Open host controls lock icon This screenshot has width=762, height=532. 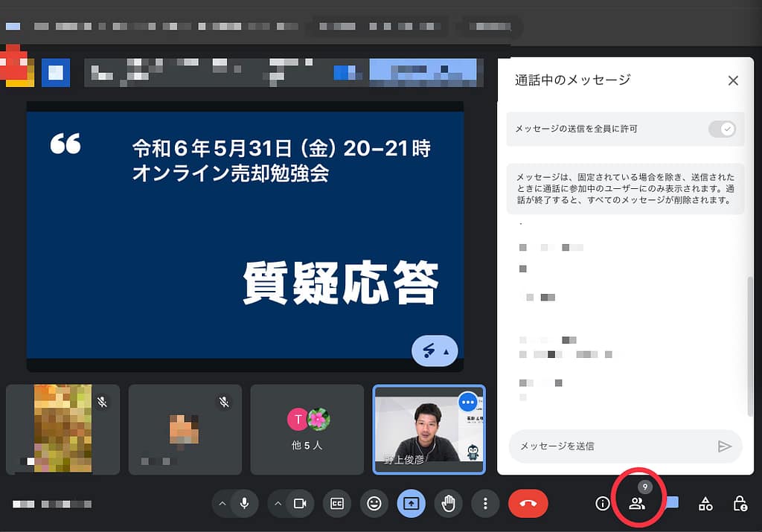pyautogui.click(x=740, y=504)
